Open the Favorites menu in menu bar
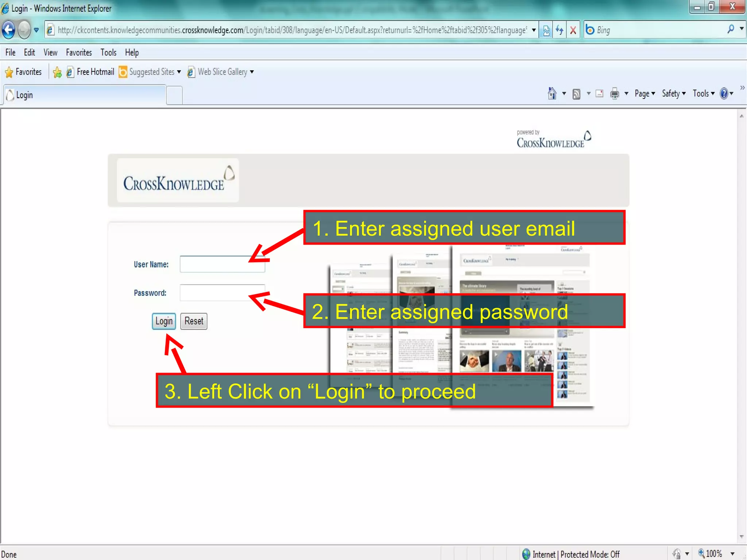Viewport: 747px width, 560px height. click(x=79, y=52)
